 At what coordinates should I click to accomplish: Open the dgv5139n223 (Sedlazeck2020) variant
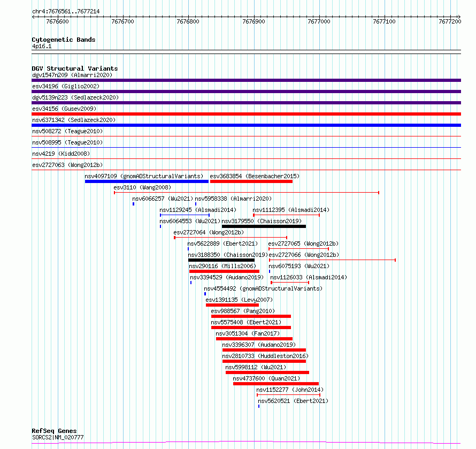point(75,97)
